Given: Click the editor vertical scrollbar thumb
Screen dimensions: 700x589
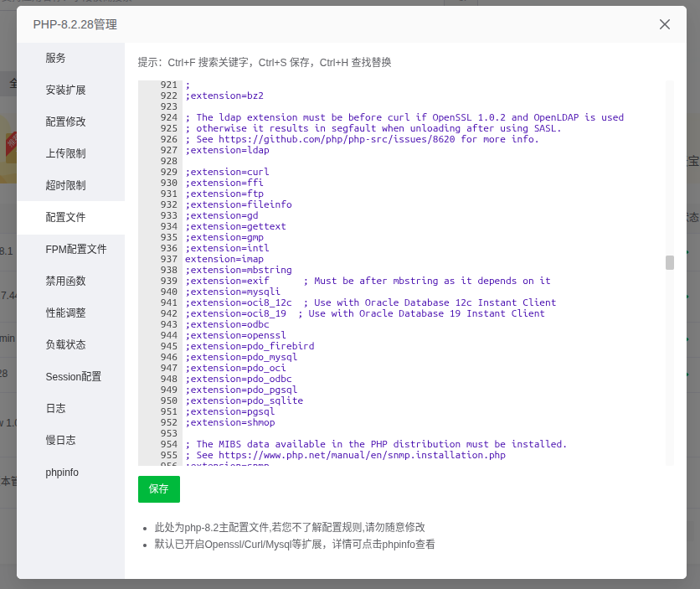Looking at the screenshot, I should [x=670, y=262].
